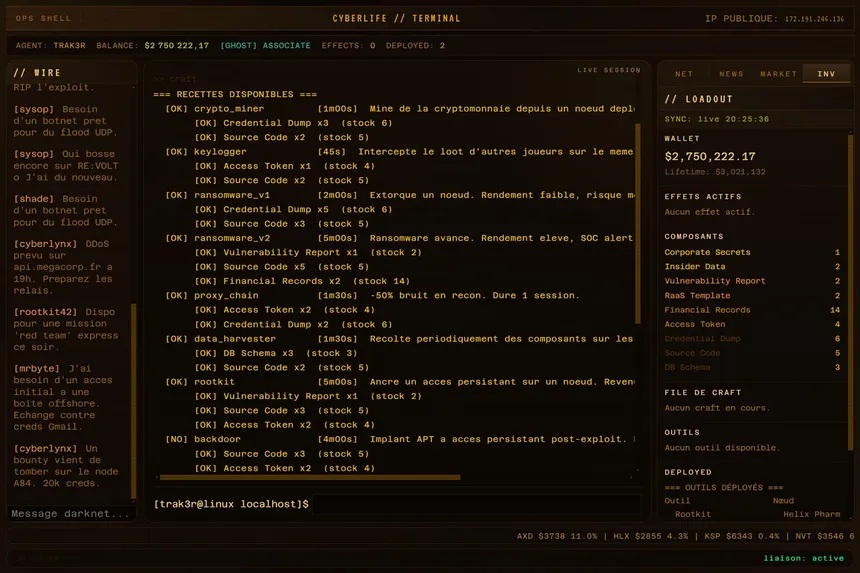Click the OPS SHELL label
This screenshot has height=573, width=860.
(x=43, y=18)
